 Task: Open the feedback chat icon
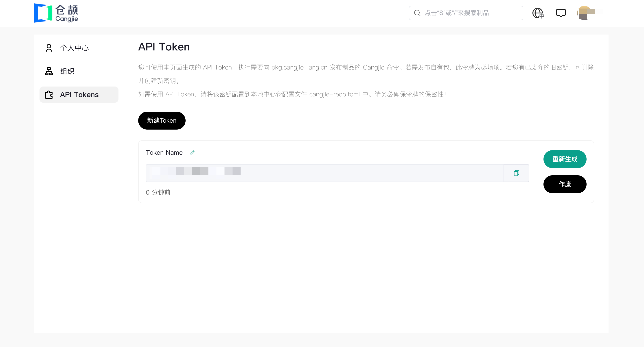pos(561,13)
